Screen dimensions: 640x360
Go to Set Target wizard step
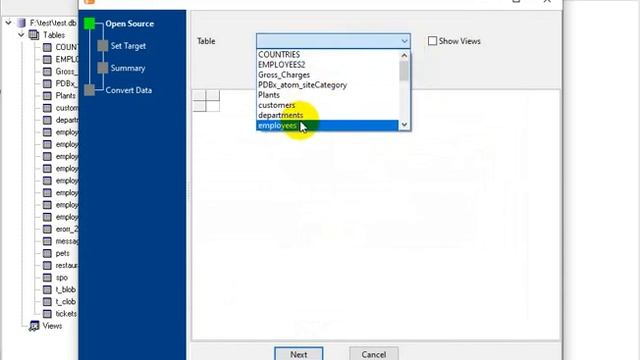pos(128,46)
